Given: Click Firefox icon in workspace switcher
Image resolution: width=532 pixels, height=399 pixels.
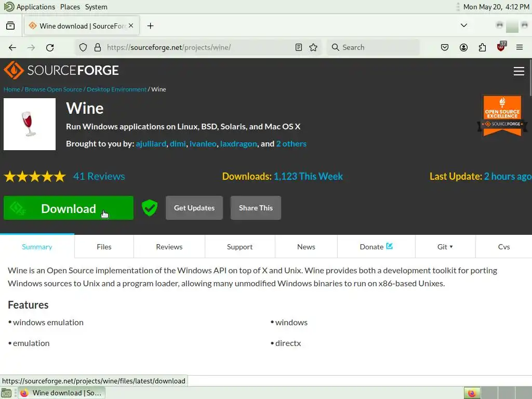Looking at the screenshot, I should pos(472,393).
